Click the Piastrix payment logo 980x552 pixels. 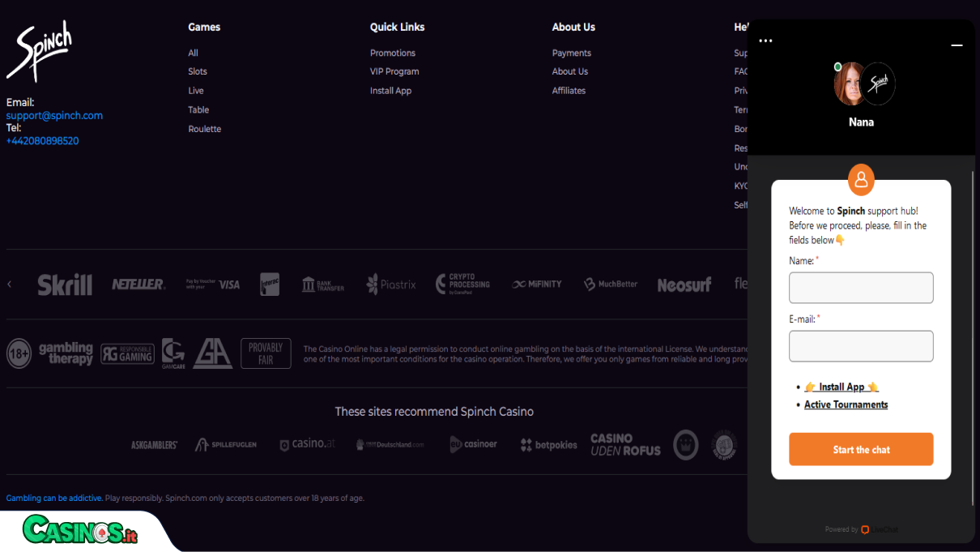pos(391,285)
